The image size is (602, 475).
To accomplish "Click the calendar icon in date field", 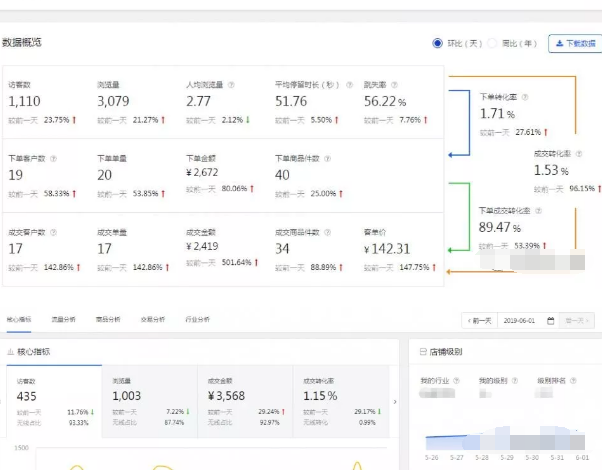I will (x=550, y=320).
